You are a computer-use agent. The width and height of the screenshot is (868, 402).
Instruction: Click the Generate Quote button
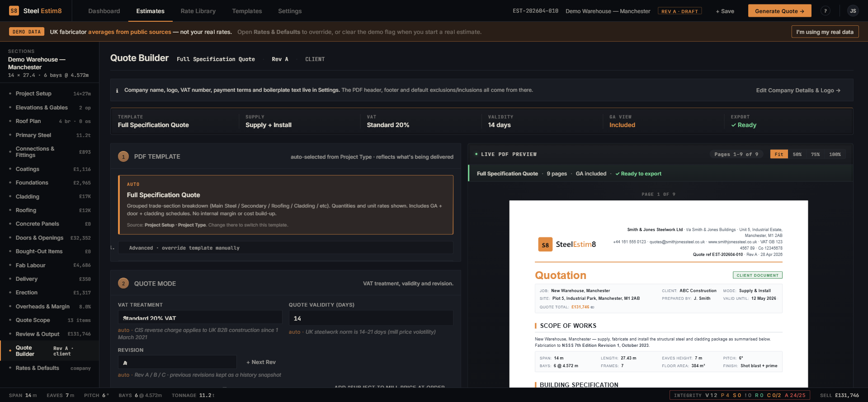(x=779, y=11)
